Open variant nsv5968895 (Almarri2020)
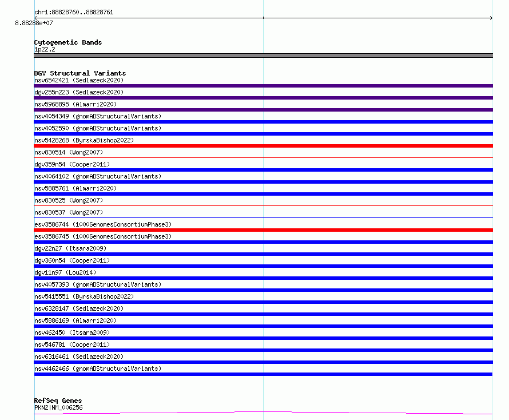Viewport: 509px width, 420px height. coord(75,104)
